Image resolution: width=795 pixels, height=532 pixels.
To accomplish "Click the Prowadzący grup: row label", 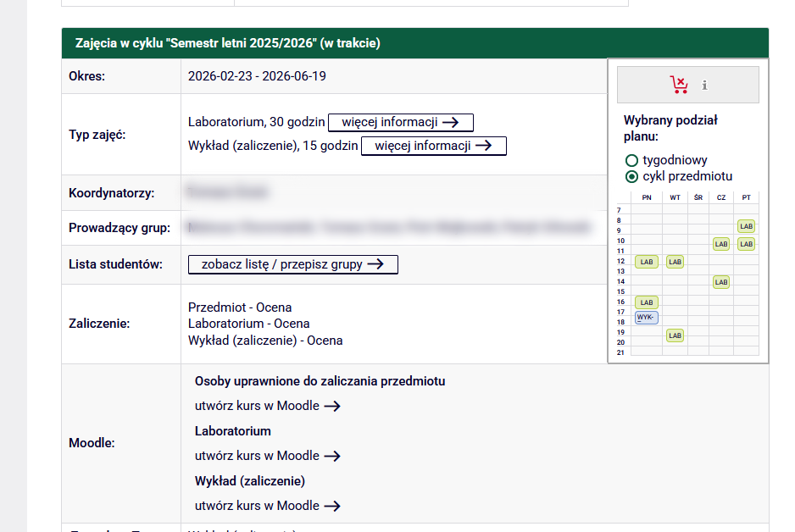I will [x=120, y=228].
